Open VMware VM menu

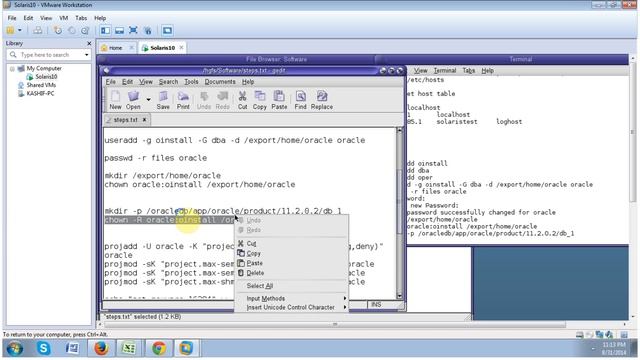click(x=64, y=18)
